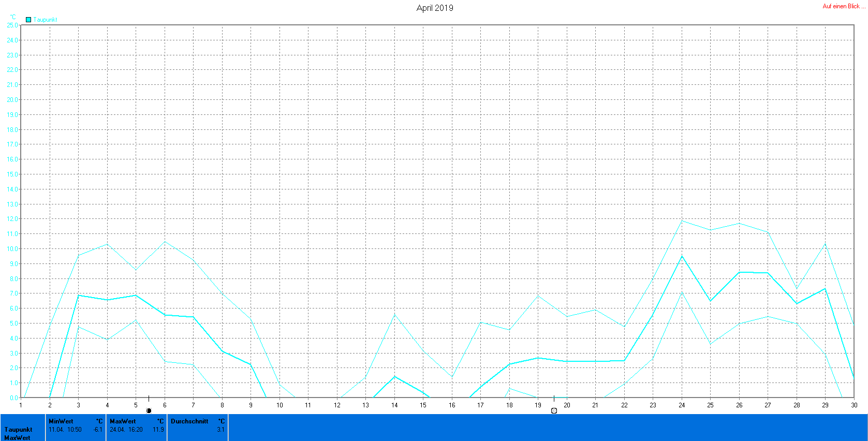868x441 pixels.
Task: Click the cyan Taupunkt legend swatch
Action: [x=28, y=20]
